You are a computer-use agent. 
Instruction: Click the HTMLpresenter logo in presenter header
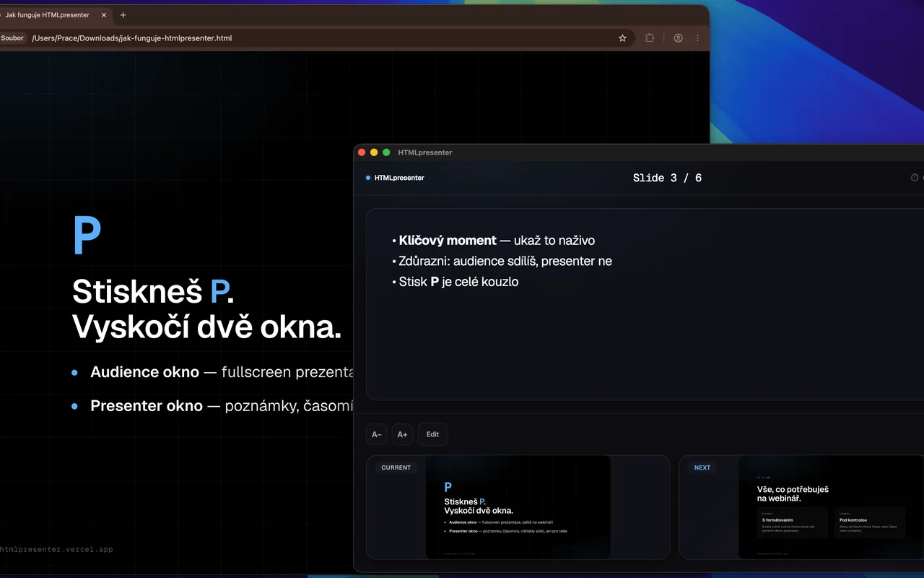click(395, 178)
